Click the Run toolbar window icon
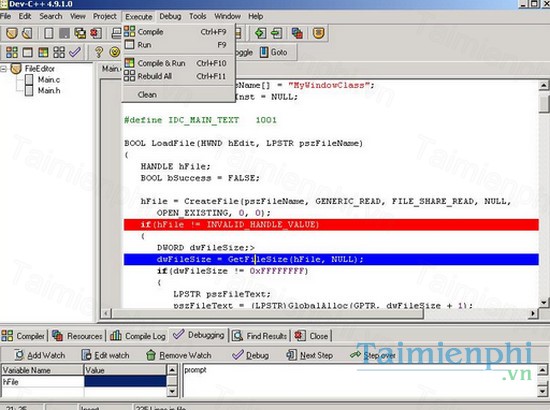The width and height of the screenshot is (550, 410). [27, 52]
